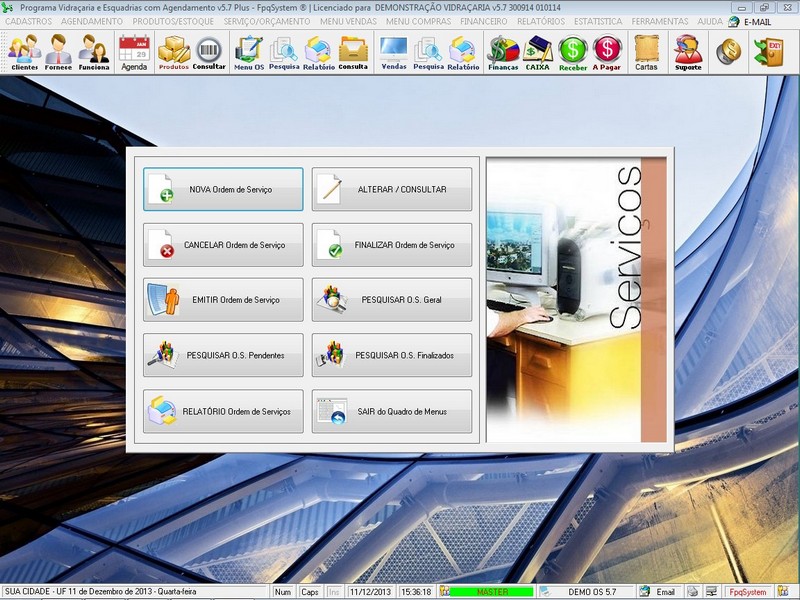Click the Produtos boxes icon
Viewport: 800px width, 600px height.
(174, 52)
